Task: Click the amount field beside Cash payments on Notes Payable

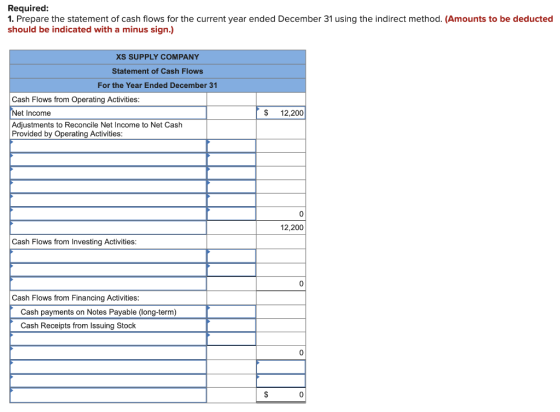Action: (x=231, y=312)
